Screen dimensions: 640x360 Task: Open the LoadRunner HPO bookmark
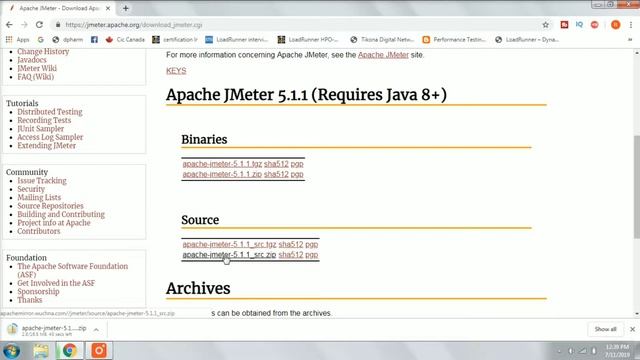[308, 40]
